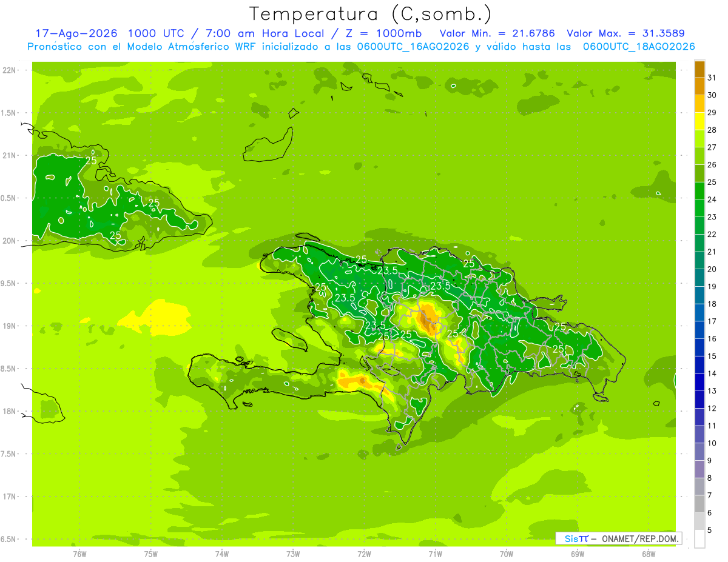The width and height of the screenshot is (728, 562).
Task: Click the '17' value on the color scale
Action: tap(712, 321)
